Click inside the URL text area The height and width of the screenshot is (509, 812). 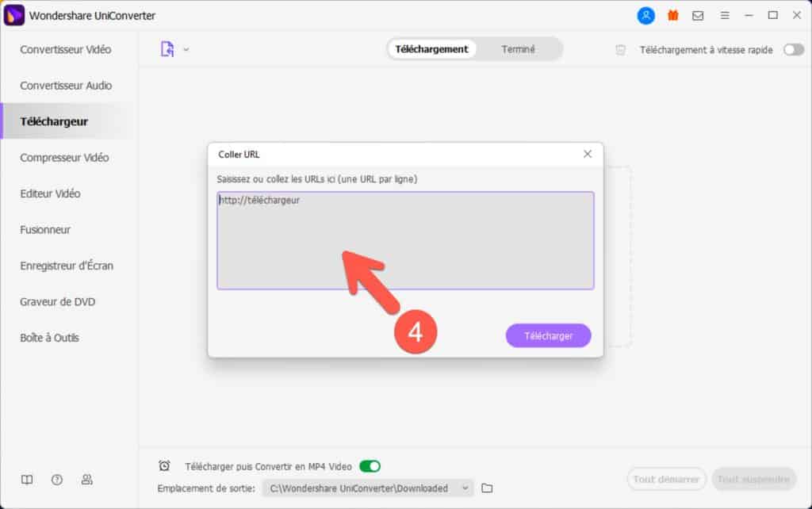coord(405,240)
